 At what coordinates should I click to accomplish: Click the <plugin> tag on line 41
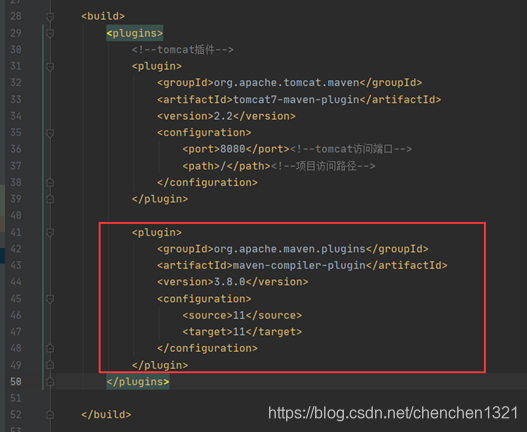pyautogui.click(x=157, y=232)
